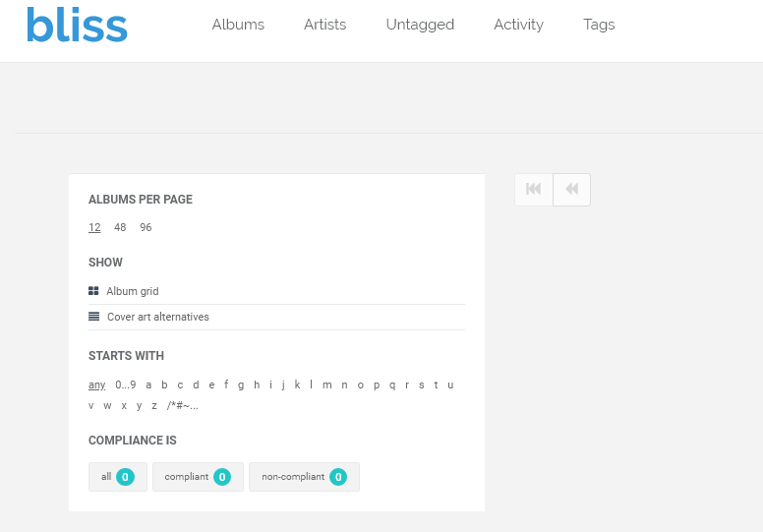
Task: Click the bliss logo
Action: point(77,25)
